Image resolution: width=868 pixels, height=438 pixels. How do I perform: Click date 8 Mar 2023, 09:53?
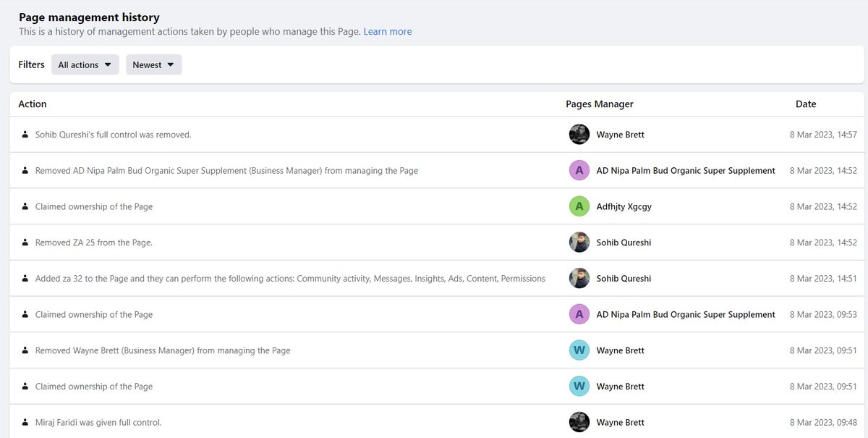823,314
